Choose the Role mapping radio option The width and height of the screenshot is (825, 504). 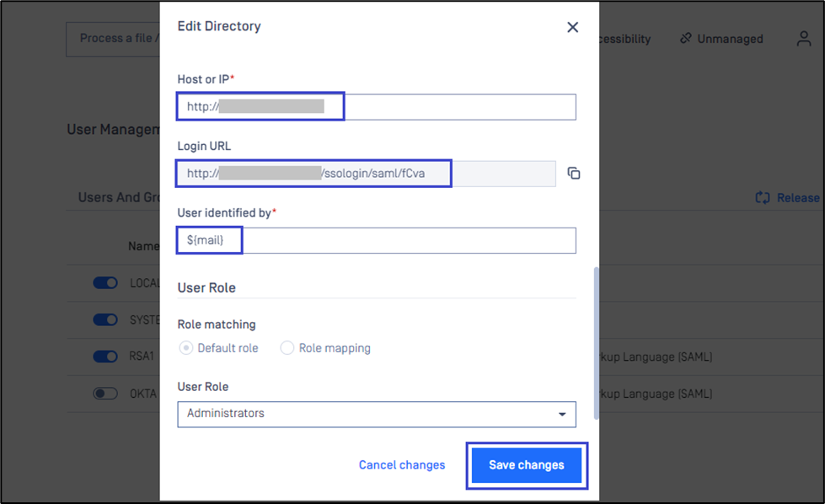click(x=287, y=348)
